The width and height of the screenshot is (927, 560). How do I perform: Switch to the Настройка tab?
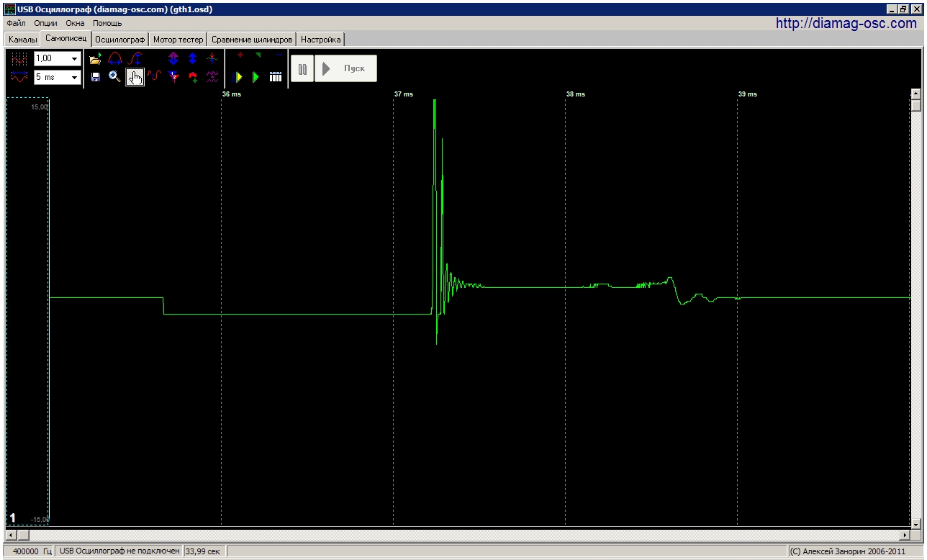tap(320, 40)
